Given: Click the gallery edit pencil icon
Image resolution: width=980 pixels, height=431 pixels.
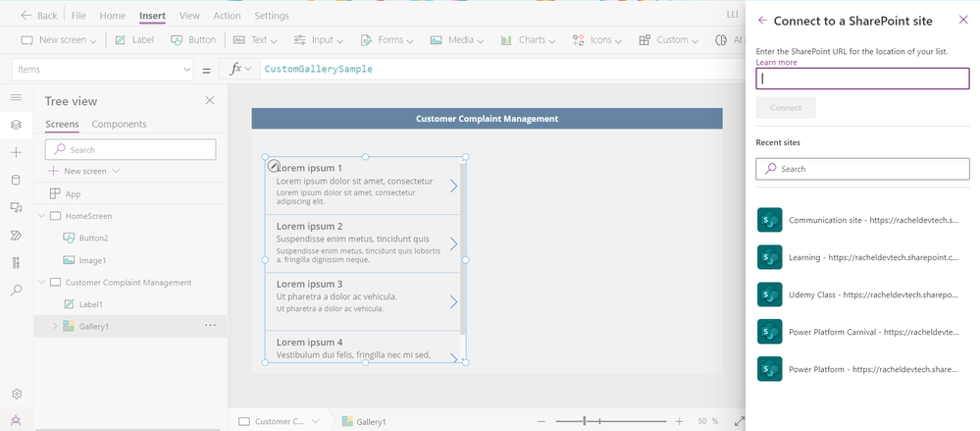Looking at the screenshot, I should 273,166.
